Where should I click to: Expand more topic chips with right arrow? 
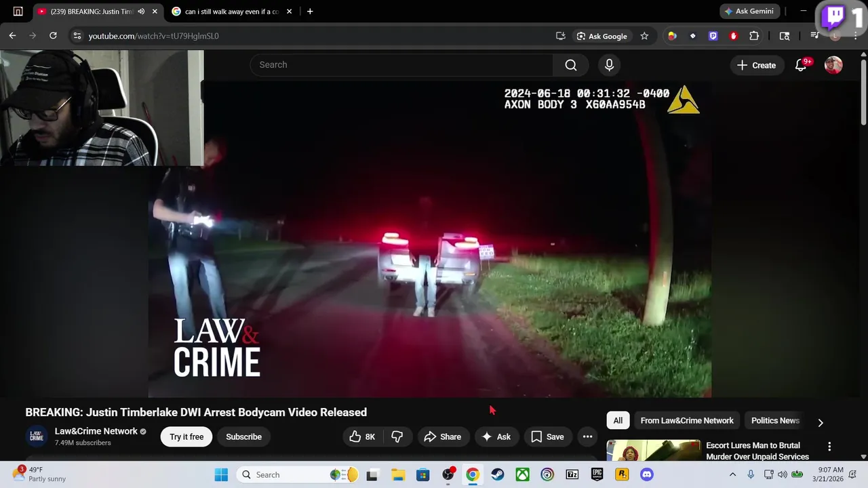pos(821,422)
